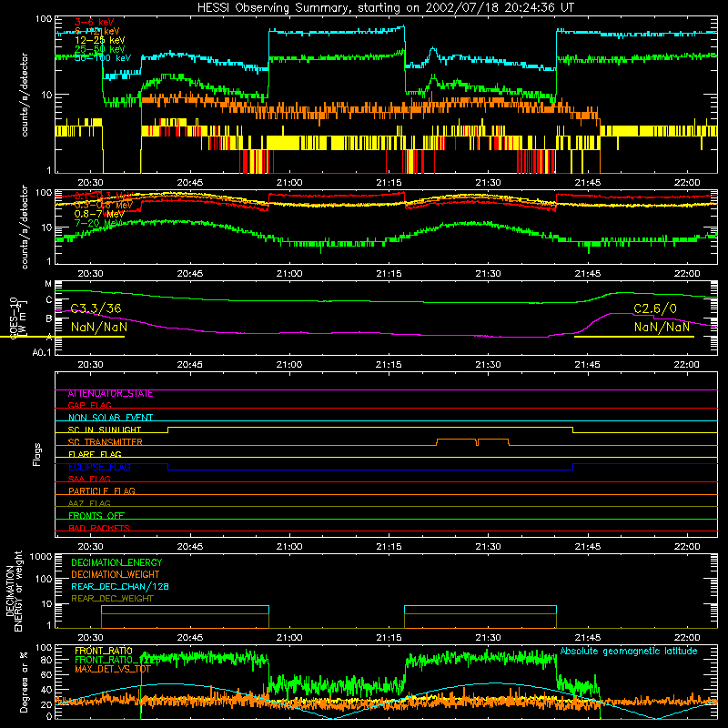Click the C2.6/0 flare annotation

click(654, 308)
